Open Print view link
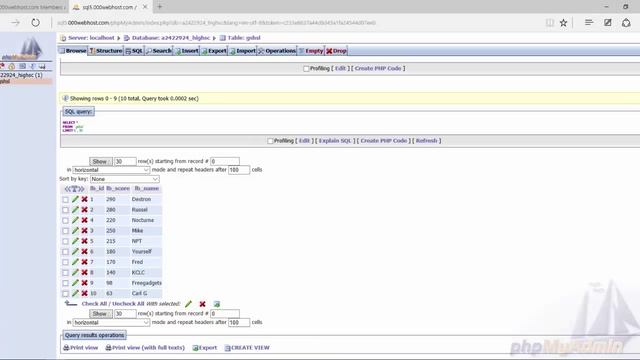The height and width of the screenshot is (360, 640). 81,348
